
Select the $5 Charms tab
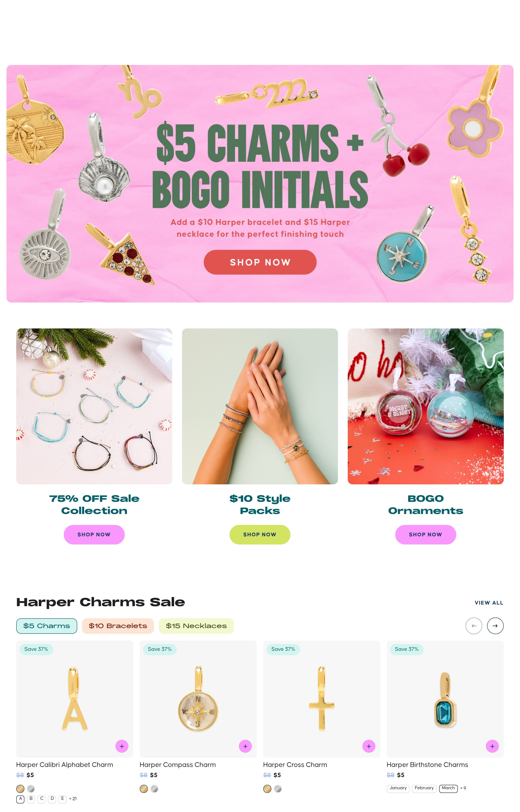tap(47, 626)
